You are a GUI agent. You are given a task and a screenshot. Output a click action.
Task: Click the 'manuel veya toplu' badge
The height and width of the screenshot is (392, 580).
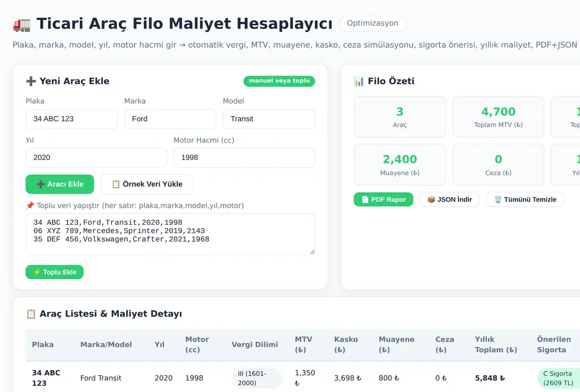coord(279,81)
